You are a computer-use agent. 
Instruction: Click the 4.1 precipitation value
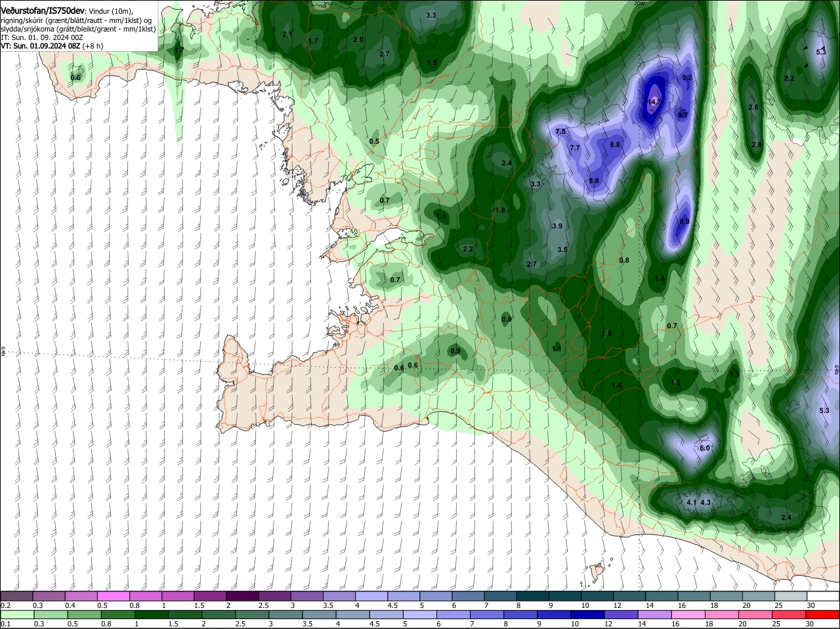pyautogui.click(x=691, y=502)
